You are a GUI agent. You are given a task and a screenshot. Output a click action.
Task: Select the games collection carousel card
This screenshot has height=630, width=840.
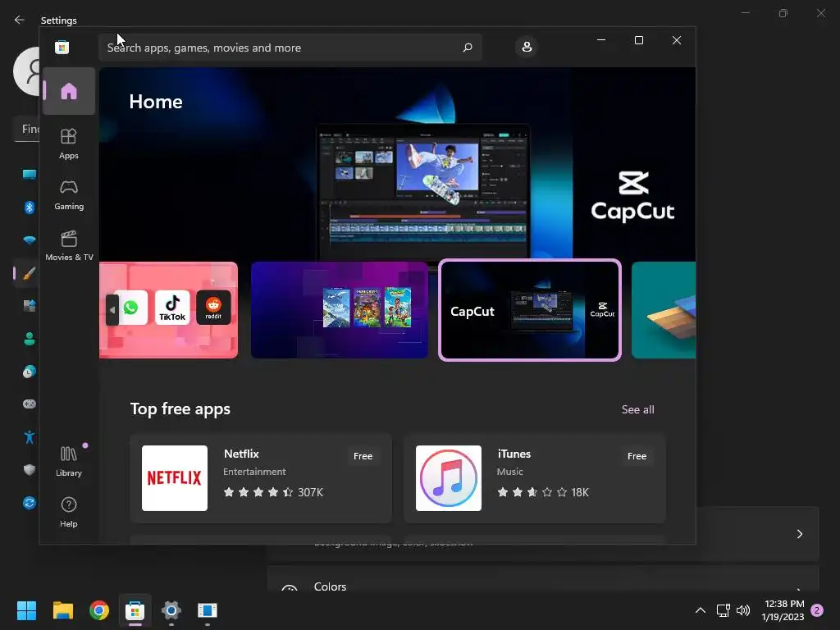[x=339, y=309]
